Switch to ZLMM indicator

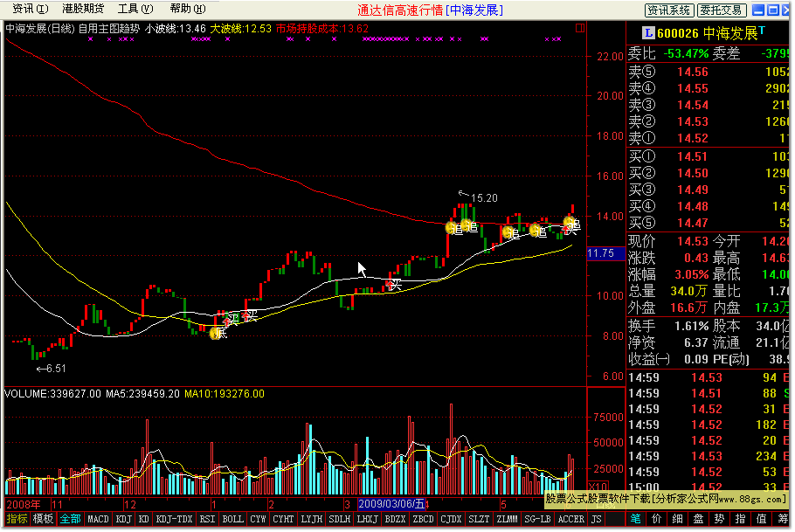point(507,519)
